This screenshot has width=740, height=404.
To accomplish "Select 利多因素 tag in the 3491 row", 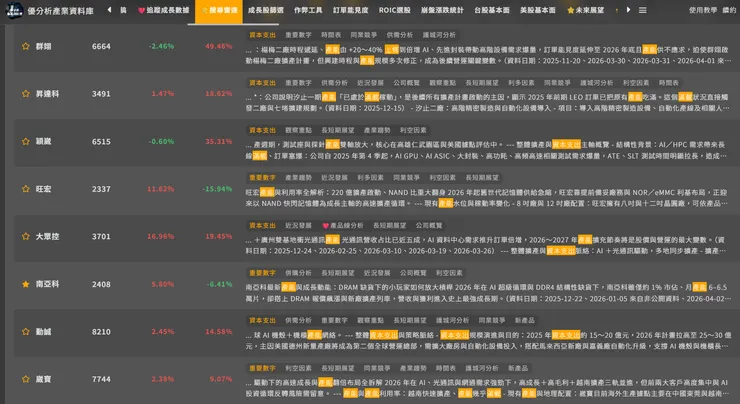I will (521, 83).
